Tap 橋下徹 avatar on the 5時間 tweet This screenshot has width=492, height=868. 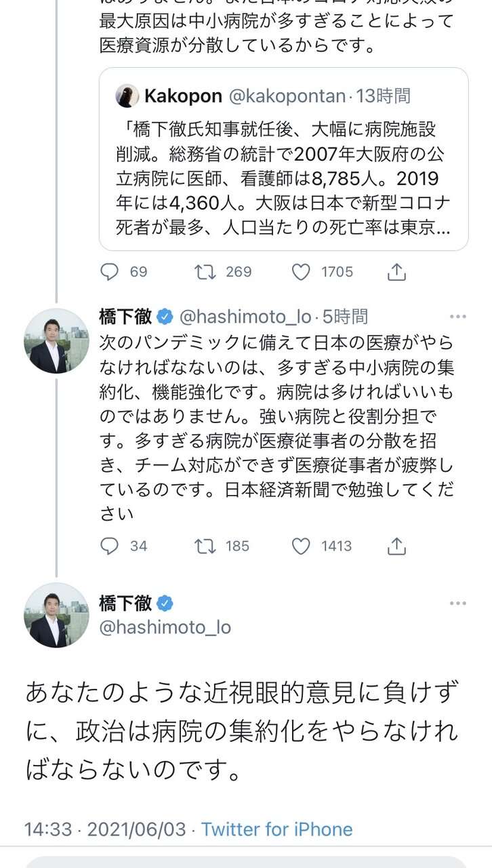point(57,341)
